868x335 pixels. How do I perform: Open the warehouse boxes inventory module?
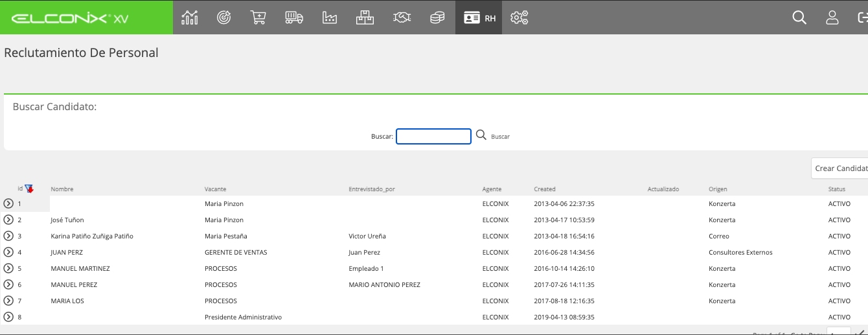[365, 17]
